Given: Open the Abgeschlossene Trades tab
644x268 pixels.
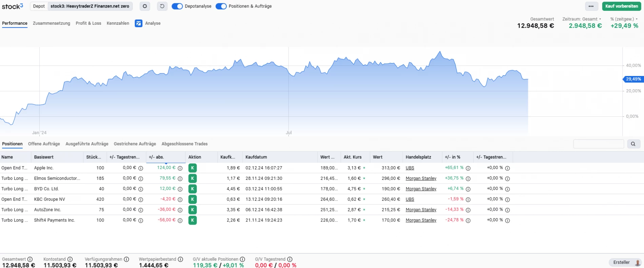Looking at the screenshot, I should [x=184, y=144].
